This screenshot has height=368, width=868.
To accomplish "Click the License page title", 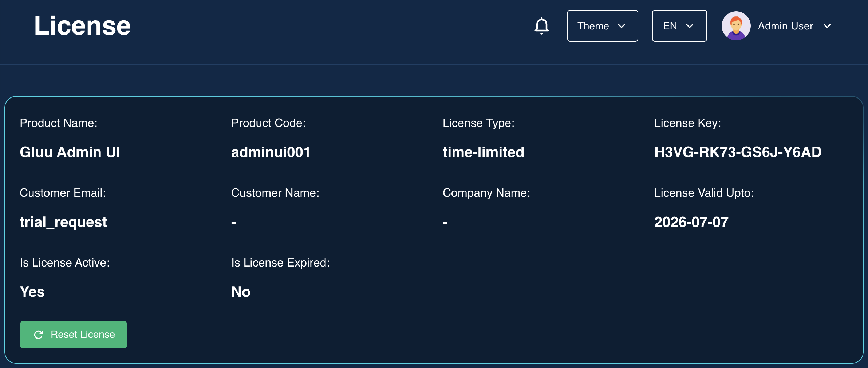I will pyautogui.click(x=82, y=25).
